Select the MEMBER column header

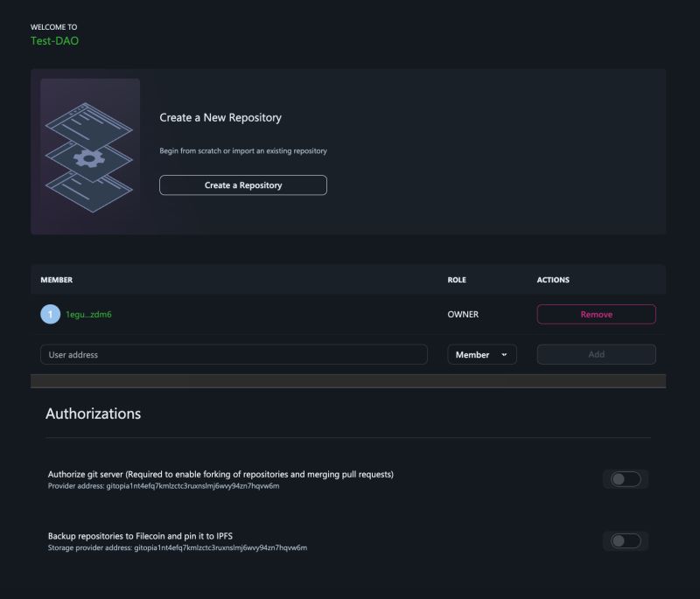(x=59, y=280)
